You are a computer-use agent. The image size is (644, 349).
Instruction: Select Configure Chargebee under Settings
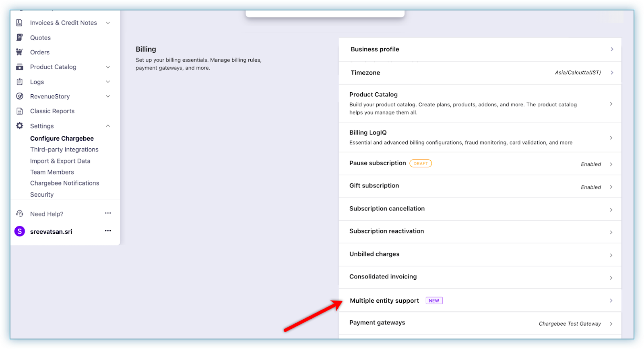[x=62, y=139]
